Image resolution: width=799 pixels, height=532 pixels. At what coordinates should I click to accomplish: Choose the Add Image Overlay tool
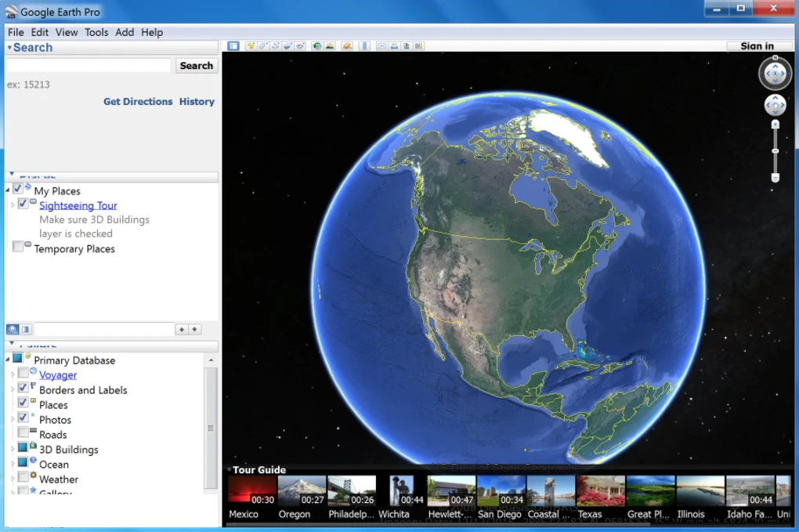pyautogui.click(x=288, y=46)
